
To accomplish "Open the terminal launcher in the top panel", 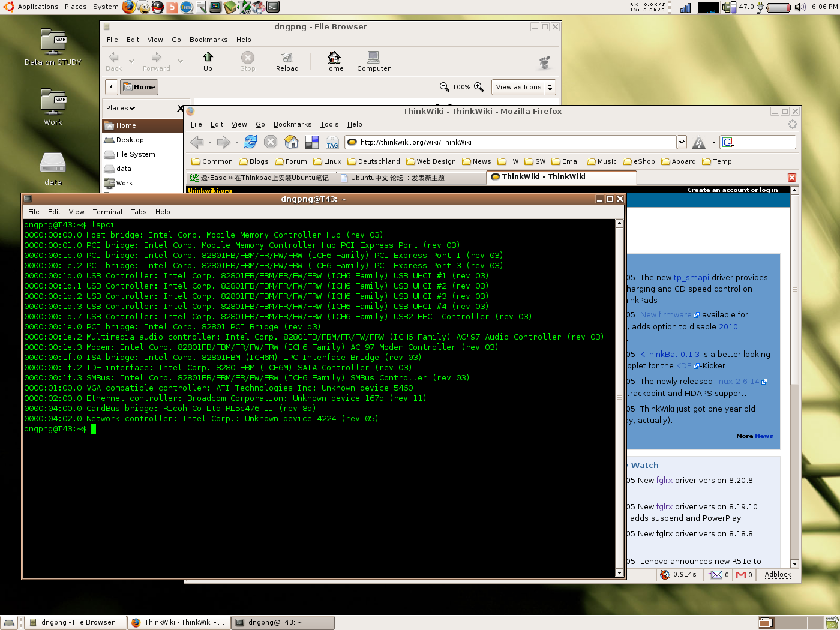I will pos(273,7).
